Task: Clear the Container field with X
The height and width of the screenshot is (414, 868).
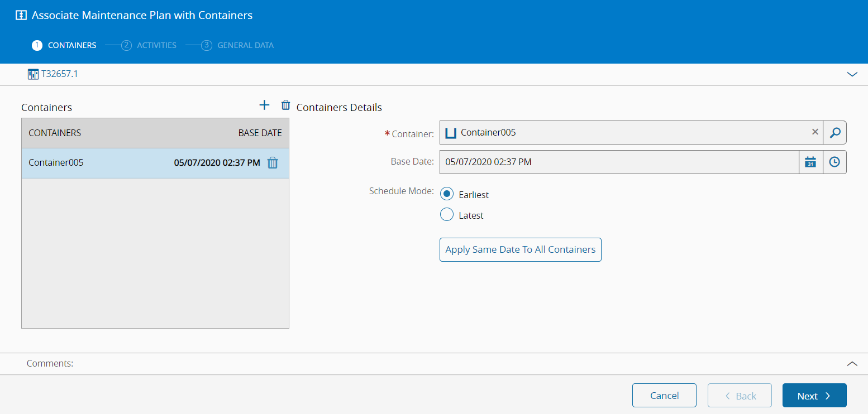Action: tap(815, 132)
